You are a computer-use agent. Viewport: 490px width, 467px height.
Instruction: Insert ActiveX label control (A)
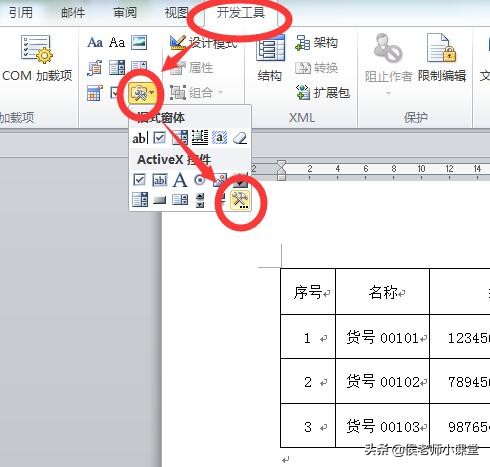point(180,180)
